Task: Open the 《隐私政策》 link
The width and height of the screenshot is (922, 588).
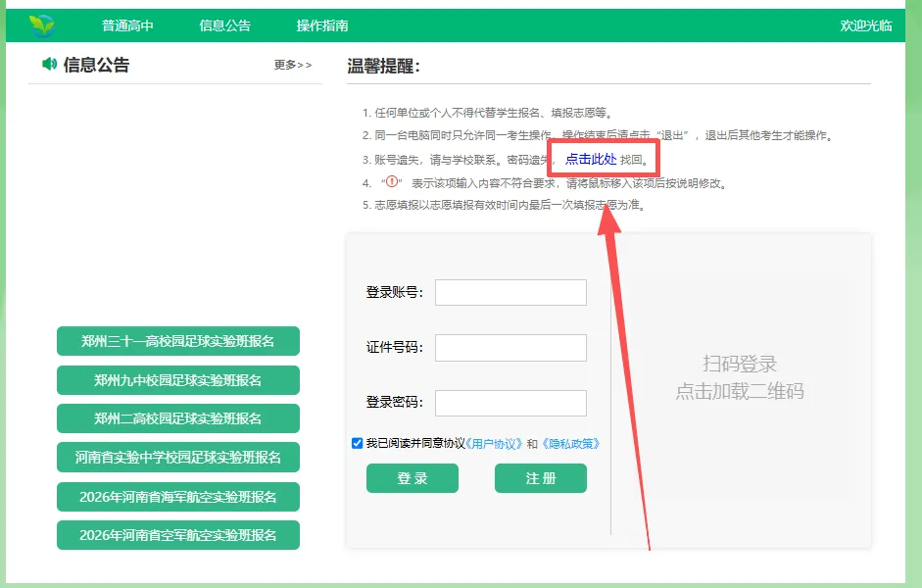Action: (x=570, y=444)
